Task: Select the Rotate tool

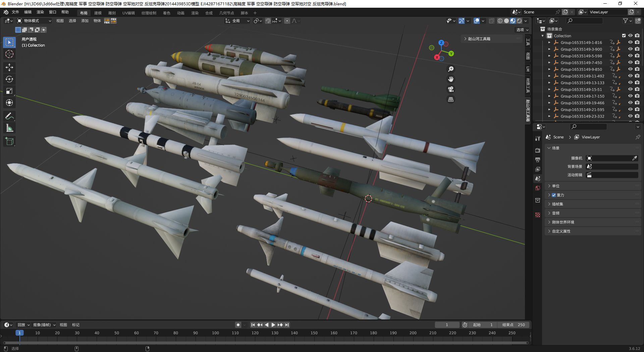Action: tap(9, 79)
